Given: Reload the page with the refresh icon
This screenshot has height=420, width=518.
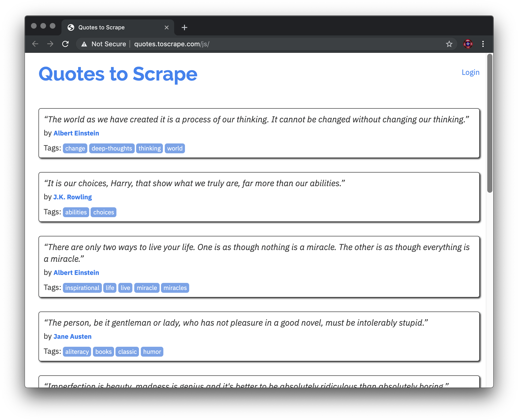Looking at the screenshot, I should 65,44.
